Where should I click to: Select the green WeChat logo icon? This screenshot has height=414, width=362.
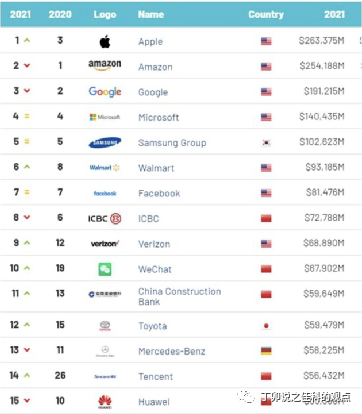105,269
